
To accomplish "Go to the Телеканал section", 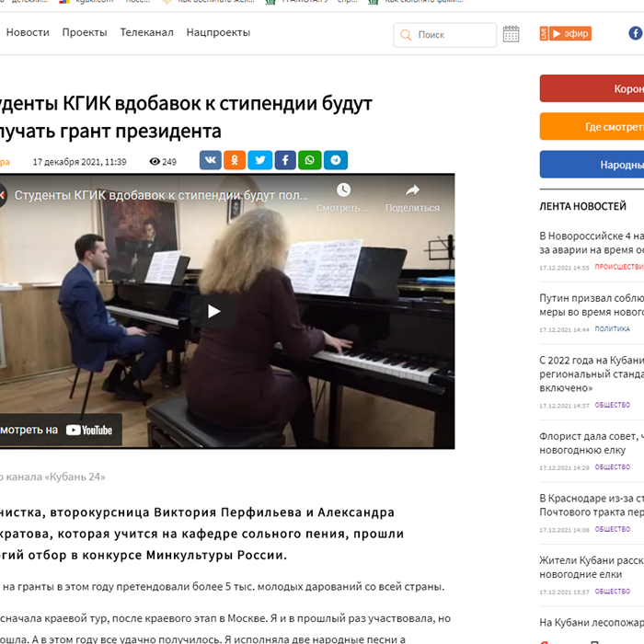I will pos(146,32).
